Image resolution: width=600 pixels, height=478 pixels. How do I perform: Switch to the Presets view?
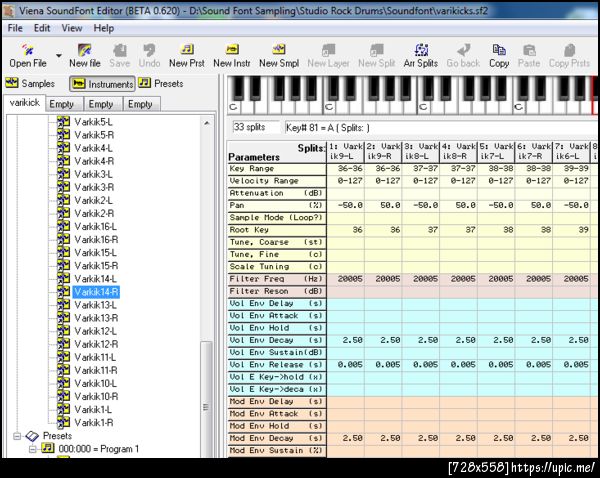point(161,83)
